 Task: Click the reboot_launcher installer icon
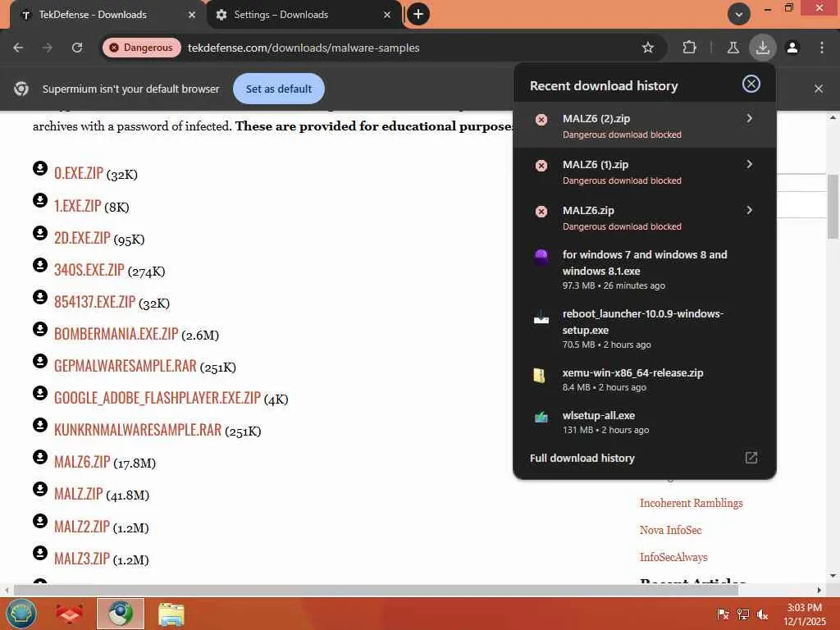point(541,317)
